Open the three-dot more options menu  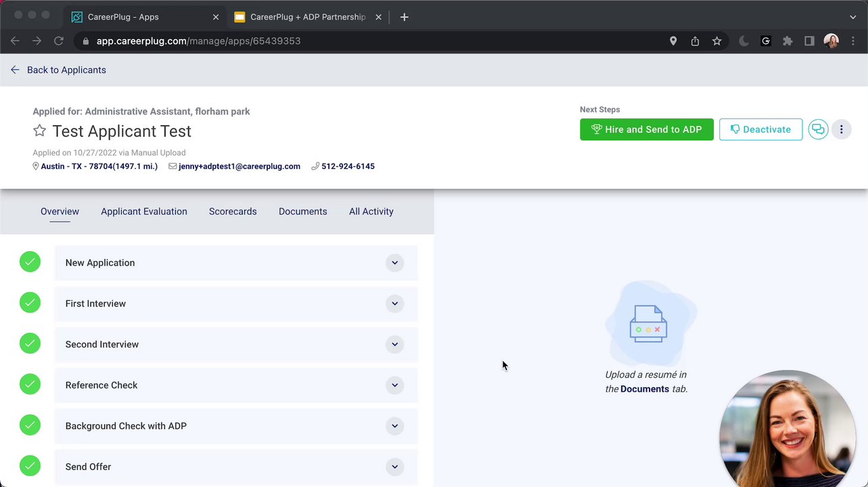[841, 129]
